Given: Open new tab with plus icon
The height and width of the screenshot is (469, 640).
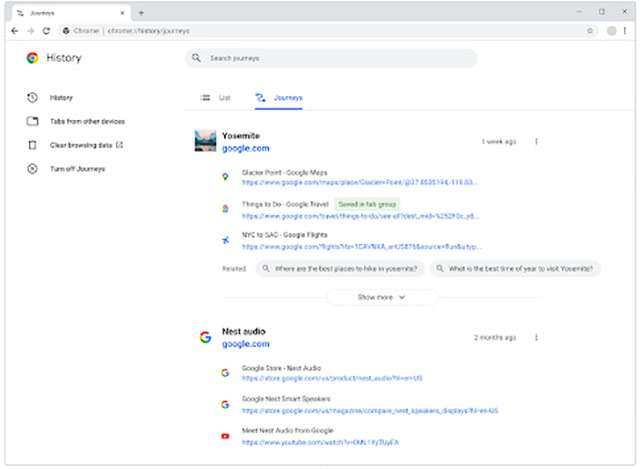Looking at the screenshot, I should [x=141, y=11].
